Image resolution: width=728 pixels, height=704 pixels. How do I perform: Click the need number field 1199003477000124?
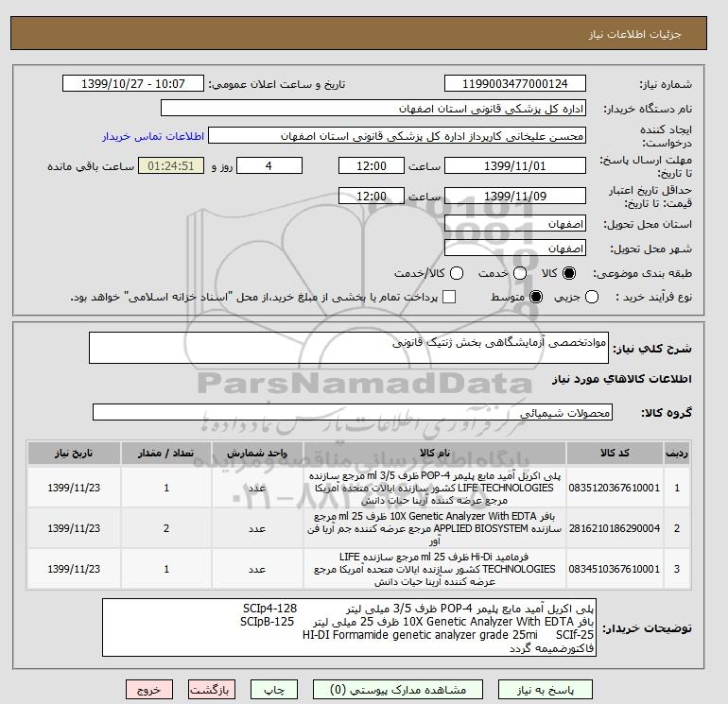point(515,84)
